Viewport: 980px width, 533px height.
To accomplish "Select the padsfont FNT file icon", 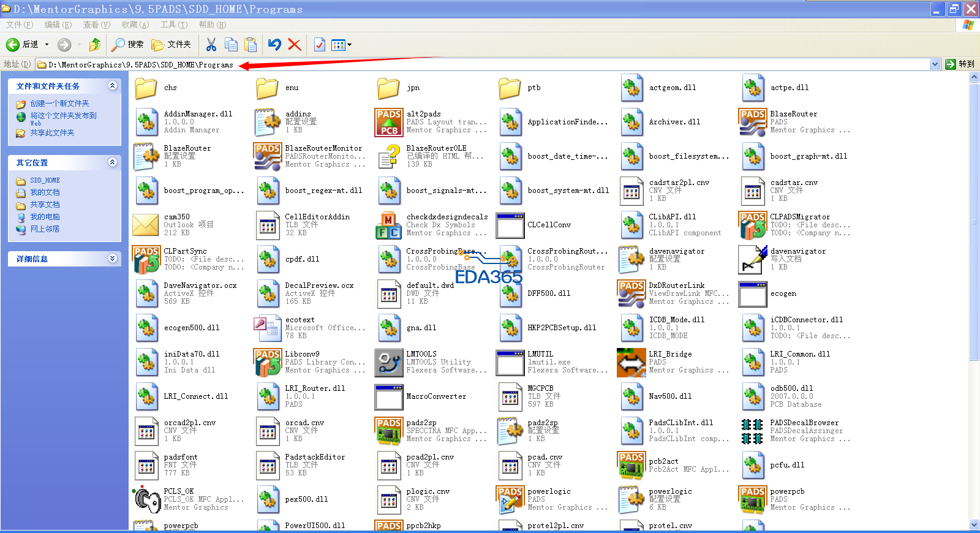I will pos(146,465).
